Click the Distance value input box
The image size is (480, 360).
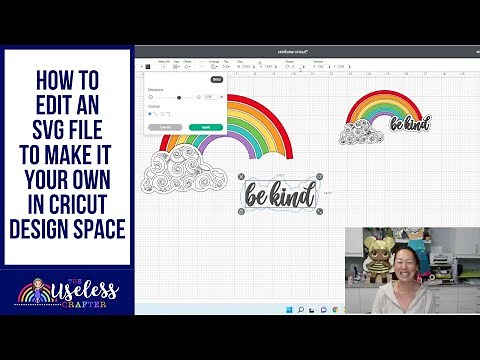[x=211, y=97]
